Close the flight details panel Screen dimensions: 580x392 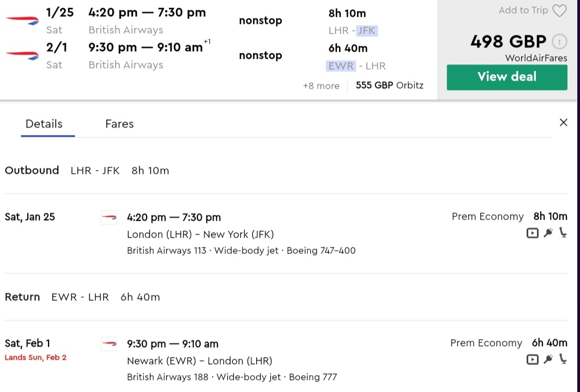564,122
